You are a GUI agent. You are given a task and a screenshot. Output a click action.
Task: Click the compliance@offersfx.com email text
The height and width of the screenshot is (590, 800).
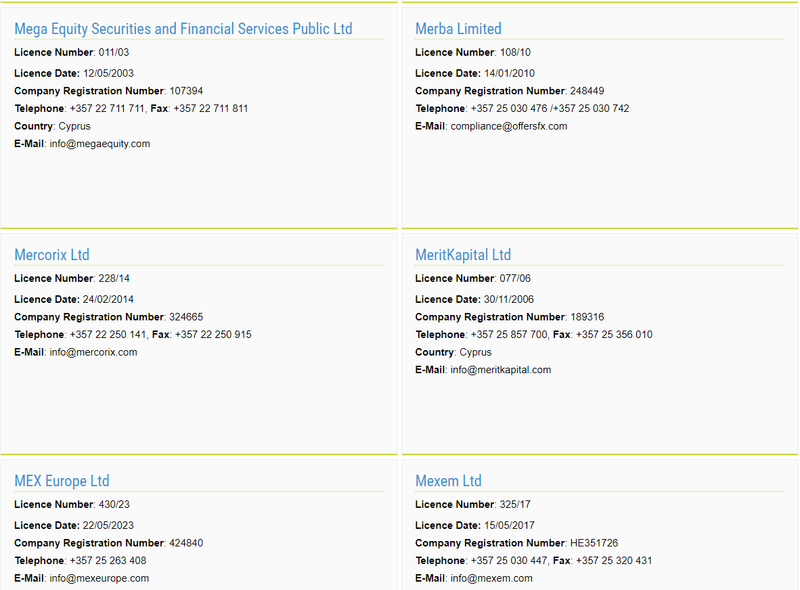(x=509, y=126)
